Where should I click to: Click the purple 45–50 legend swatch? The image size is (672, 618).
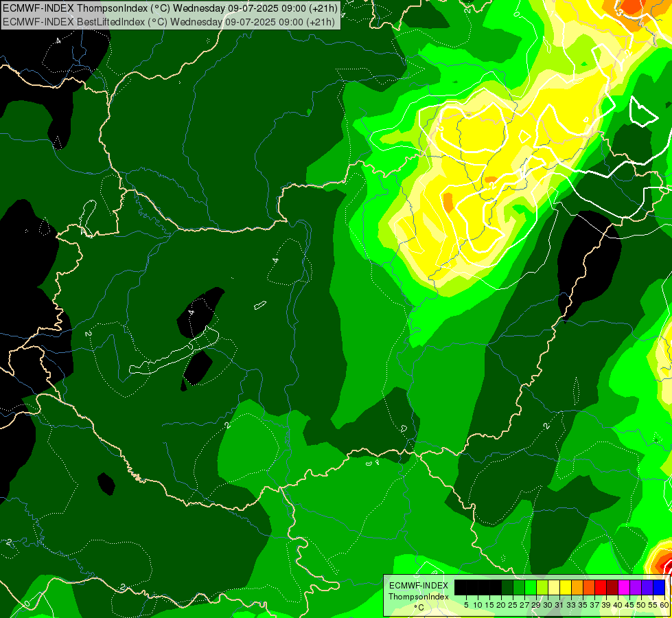pyautogui.click(x=636, y=588)
